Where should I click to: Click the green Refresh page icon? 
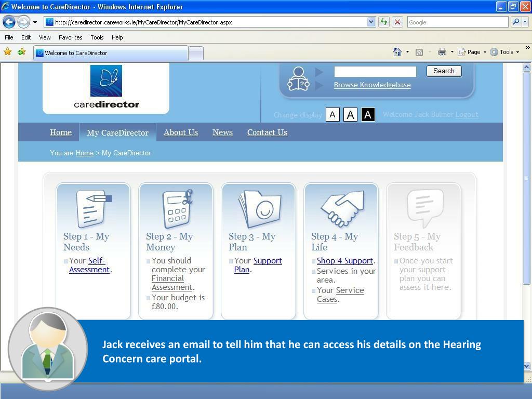(x=384, y=22)
